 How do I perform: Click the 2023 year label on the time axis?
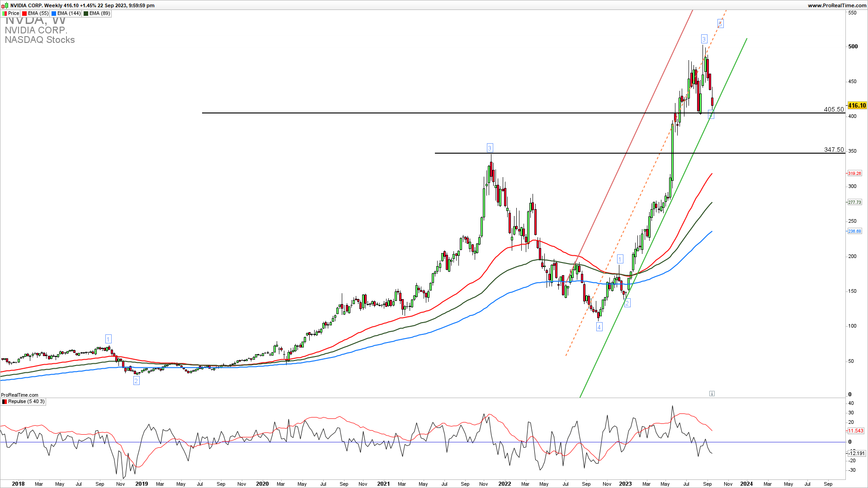click(x=625, y=484)
